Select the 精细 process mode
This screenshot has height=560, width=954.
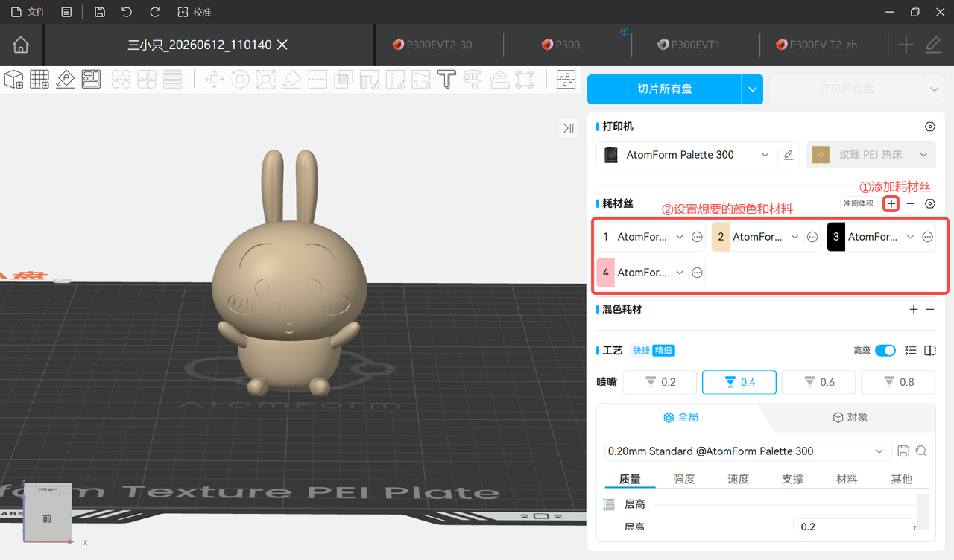[663, 350]
